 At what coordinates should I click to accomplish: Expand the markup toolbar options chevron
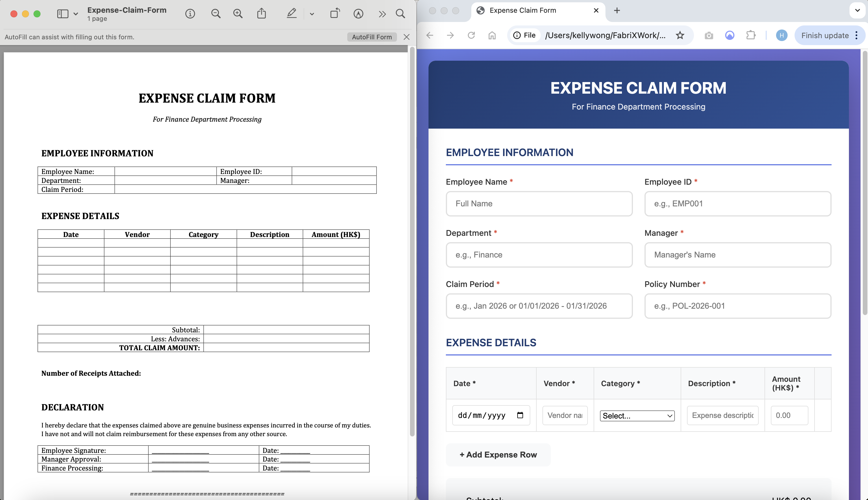point(311,14)
